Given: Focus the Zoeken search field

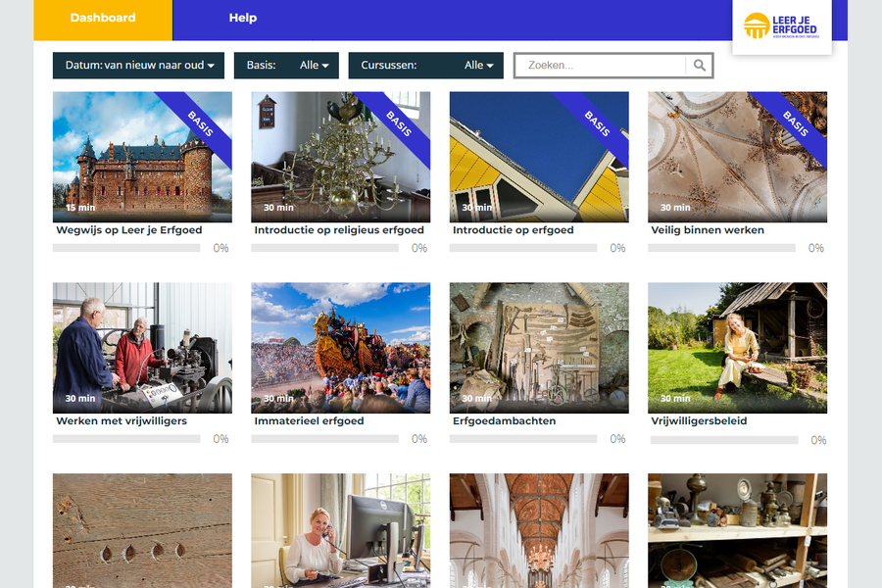Looking at the screenshot, I should [600, 66].
